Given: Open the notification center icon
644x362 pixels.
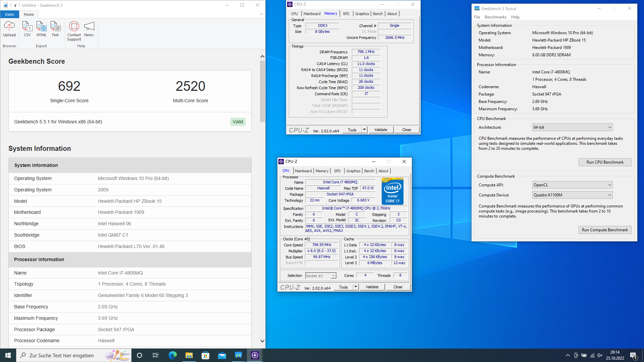Looking at the screenshot, I should coord(633,355).
